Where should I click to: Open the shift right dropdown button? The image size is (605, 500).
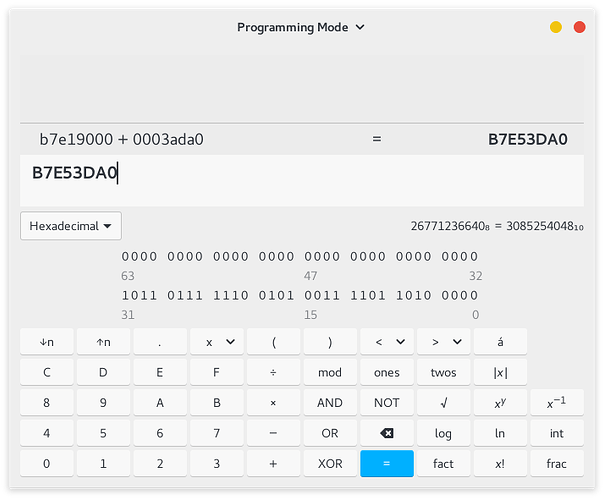point(443,342)
